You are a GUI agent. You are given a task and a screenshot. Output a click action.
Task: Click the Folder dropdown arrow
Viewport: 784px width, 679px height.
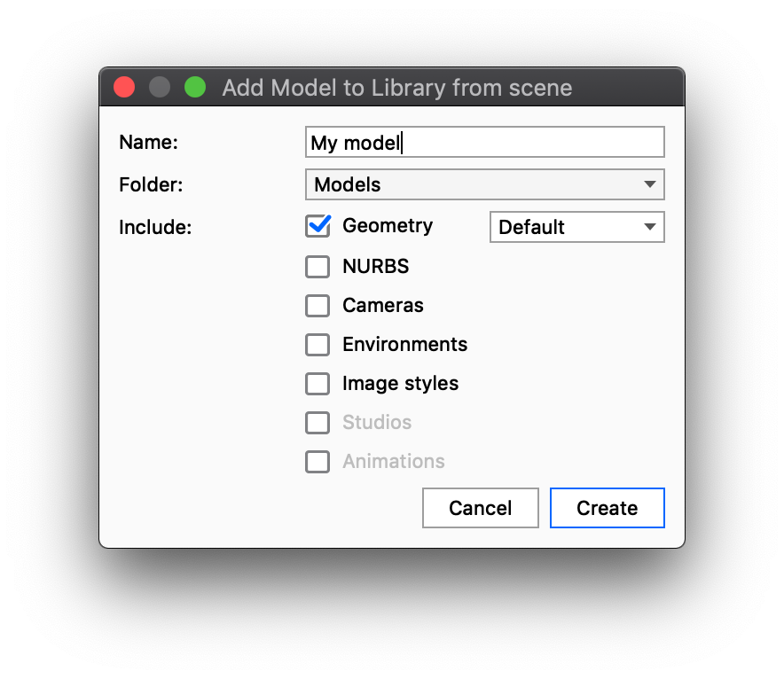(650, 184)
